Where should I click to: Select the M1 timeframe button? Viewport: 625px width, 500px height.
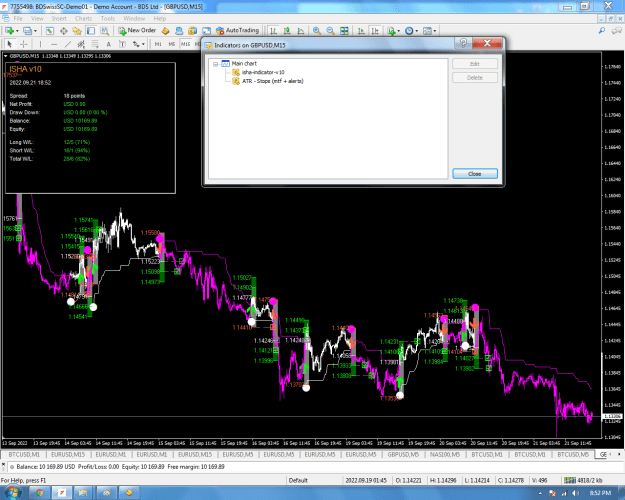coord(158,44)
